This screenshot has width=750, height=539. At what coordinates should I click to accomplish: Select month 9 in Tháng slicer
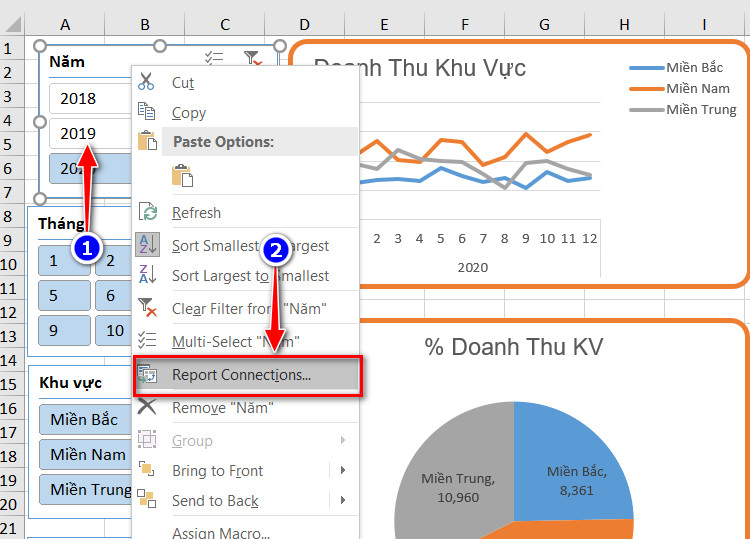point(64,330)
